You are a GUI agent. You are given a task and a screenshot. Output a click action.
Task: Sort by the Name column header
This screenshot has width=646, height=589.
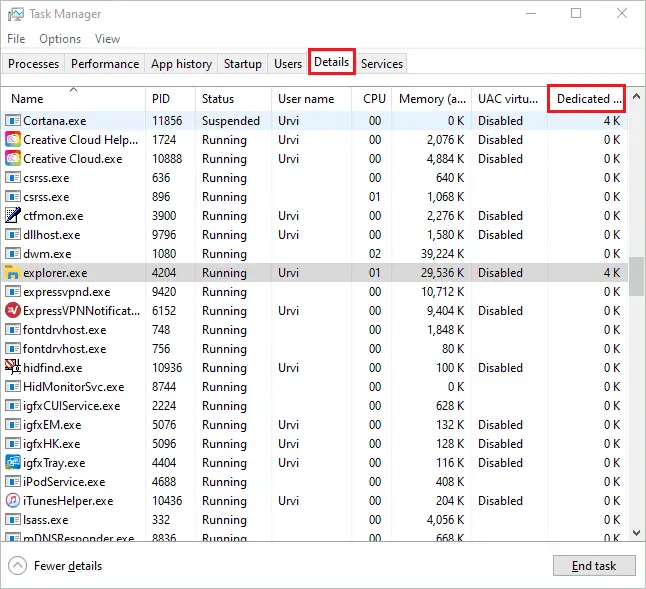pyautogui.click(x=73, y=99)
